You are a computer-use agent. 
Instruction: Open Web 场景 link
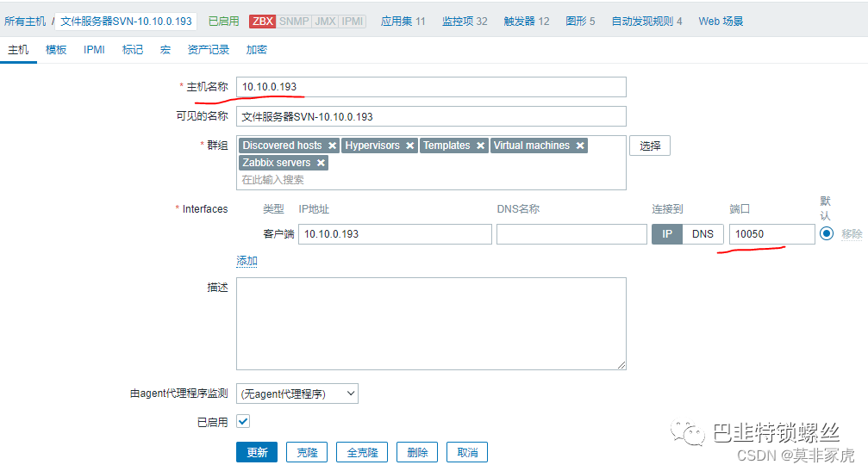tap(721, 21)
